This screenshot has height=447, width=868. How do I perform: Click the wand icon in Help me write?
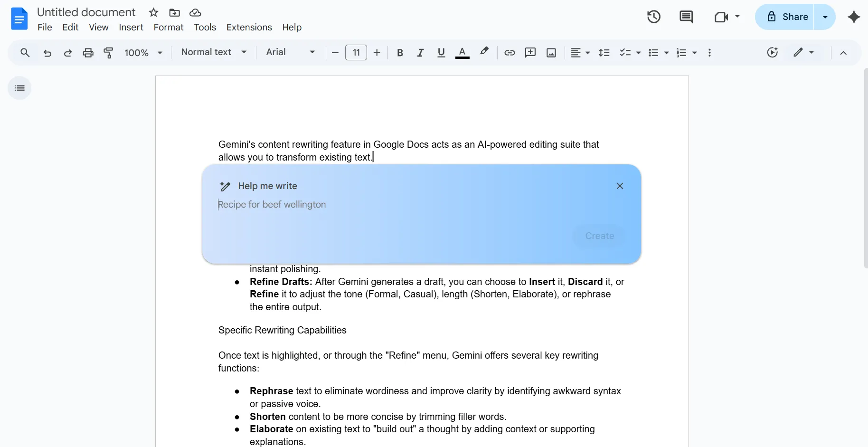coord(225,186)
